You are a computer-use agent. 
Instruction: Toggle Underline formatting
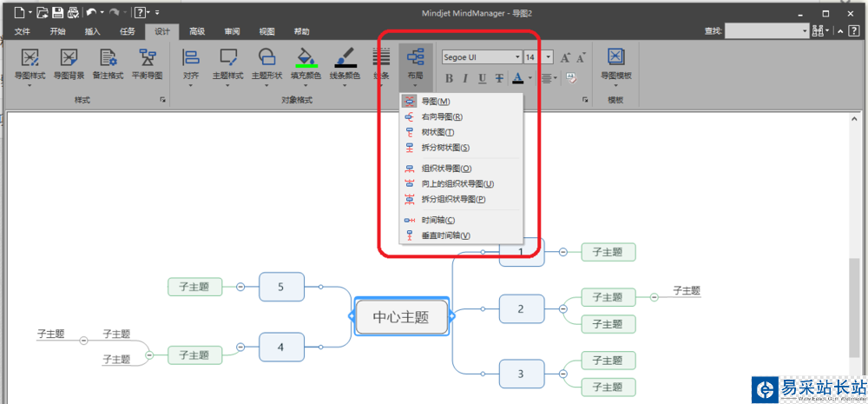click(482, 78)
